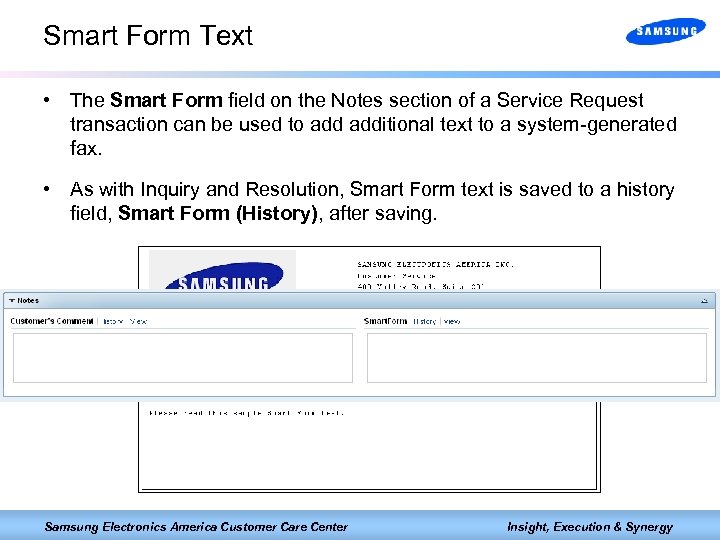Collapse the Notes section triangle
The image size is (720, 540).
click(12, 301)
